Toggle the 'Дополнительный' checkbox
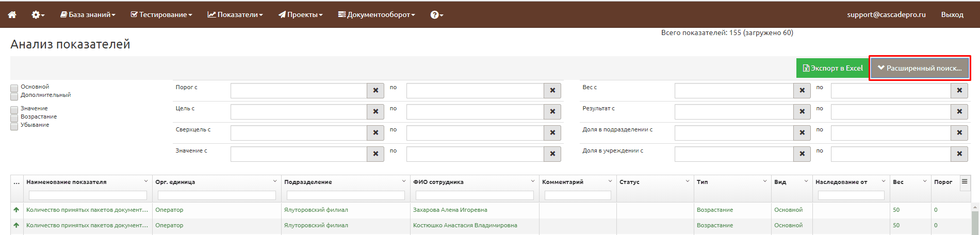This screenshot has height=235, width=980. (14, 96)
